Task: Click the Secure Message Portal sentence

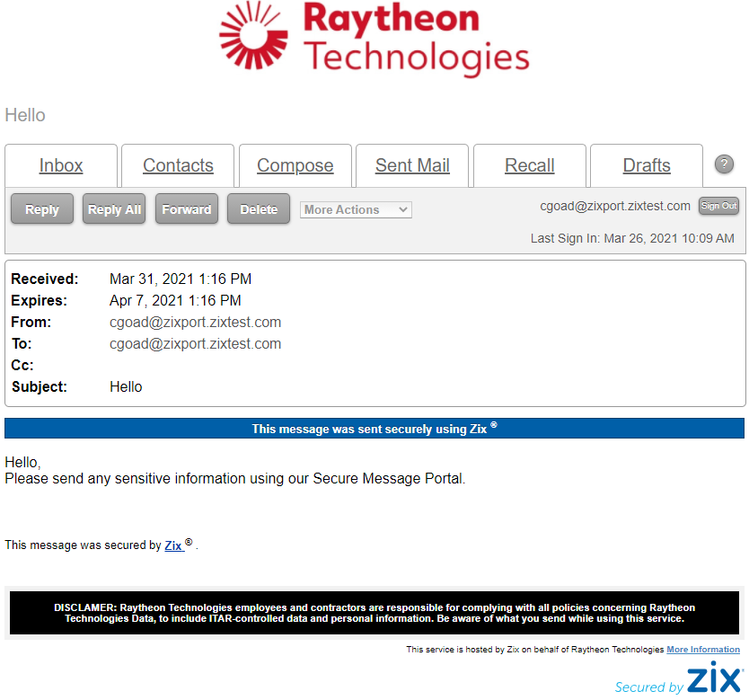Action: (235, 478)
